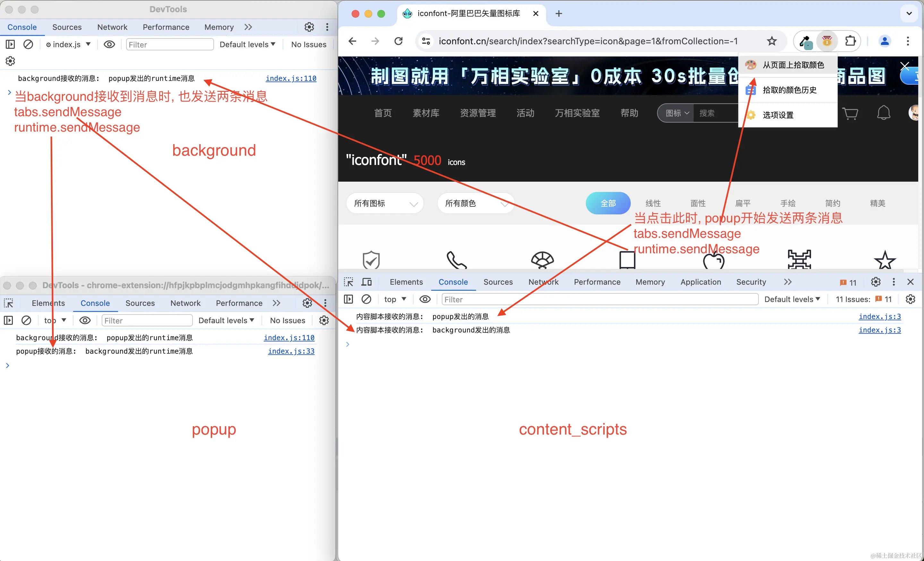Select shield check icon in results

coord(371,260)
